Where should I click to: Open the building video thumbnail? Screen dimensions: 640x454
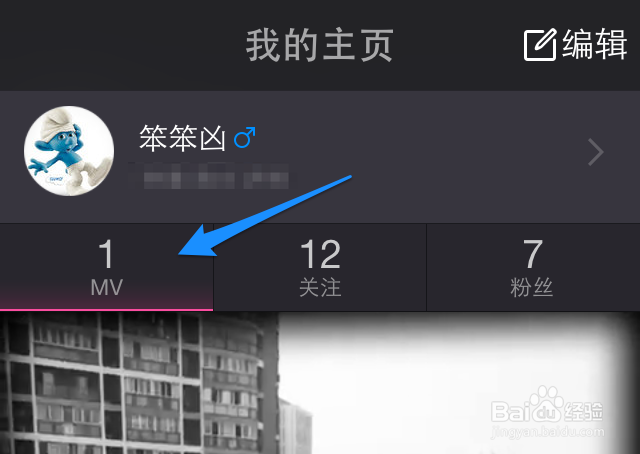point(320,383)
